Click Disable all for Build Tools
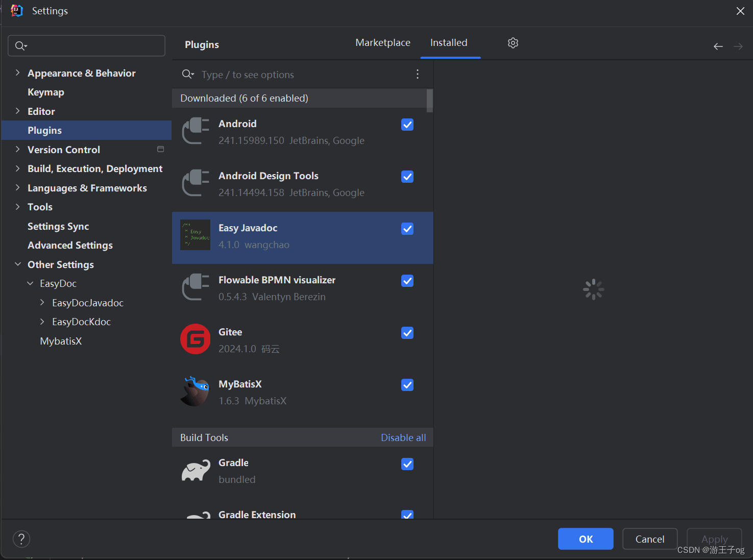This screenshot has height=560, width=753. point(403,437)
